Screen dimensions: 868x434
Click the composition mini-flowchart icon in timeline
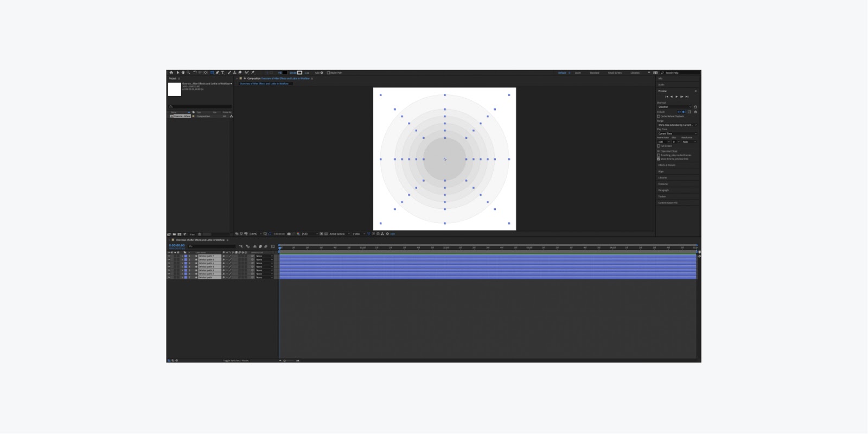coord(241,246)
